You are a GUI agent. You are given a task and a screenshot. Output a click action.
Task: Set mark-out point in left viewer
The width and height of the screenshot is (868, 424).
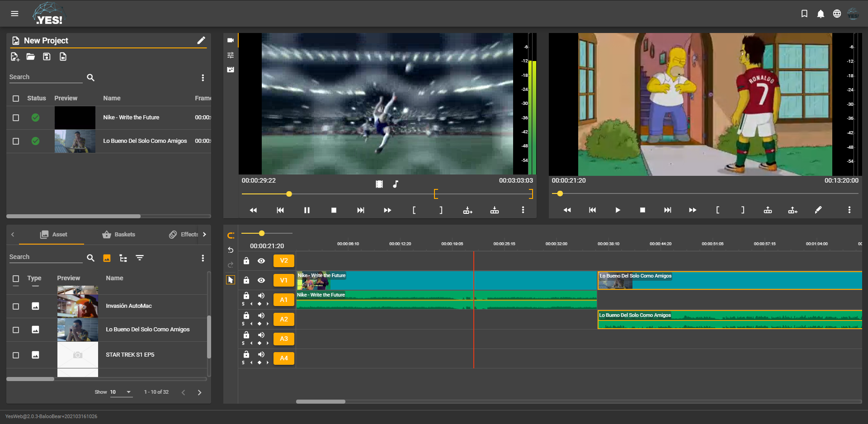(441, 210)
